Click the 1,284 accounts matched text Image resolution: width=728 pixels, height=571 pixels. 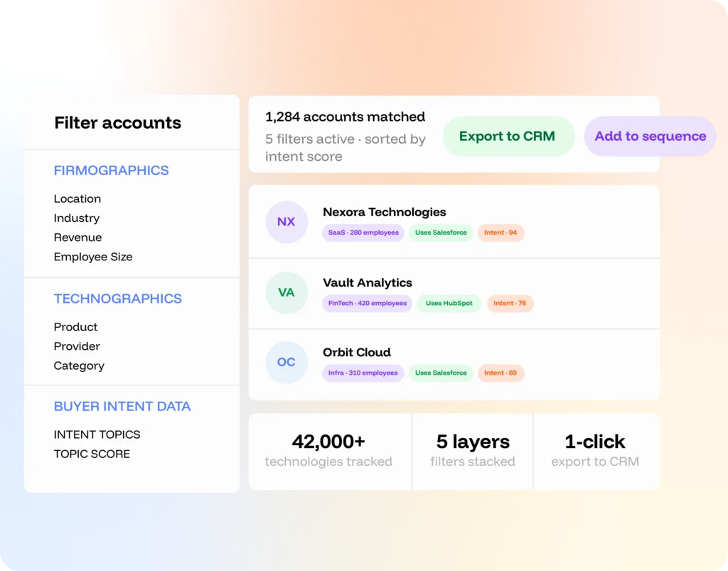[345, 117]
